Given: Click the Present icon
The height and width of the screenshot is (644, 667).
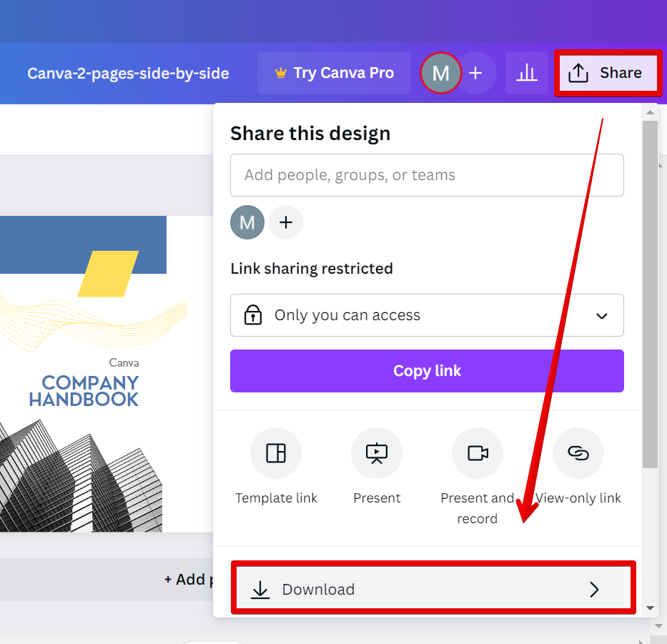Looking at the screenshot, I should click(377, 452).
